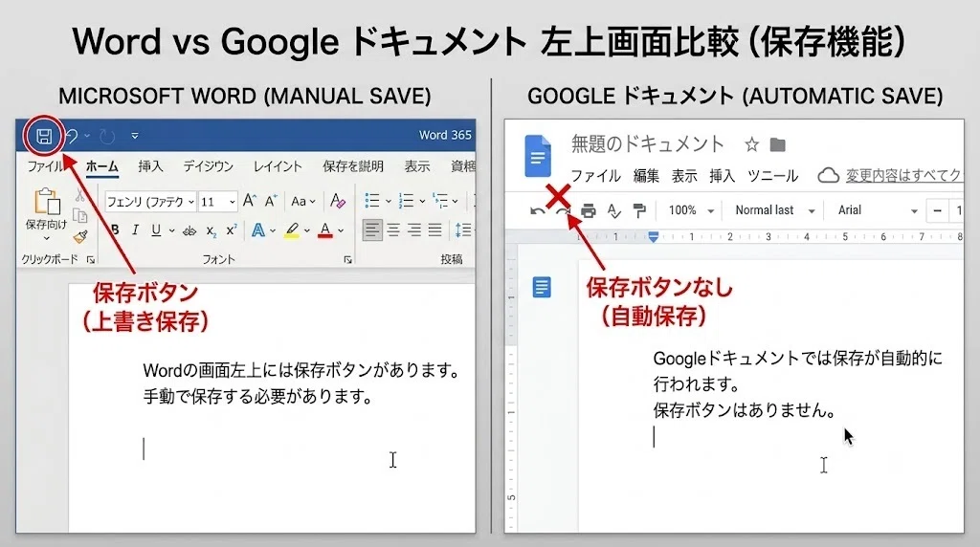
Task: Click the Undo arrow in Word's title bar
Action: [72, 136]
